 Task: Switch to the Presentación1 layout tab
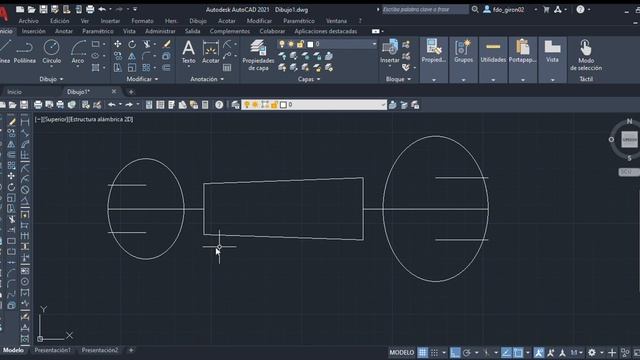52,350
